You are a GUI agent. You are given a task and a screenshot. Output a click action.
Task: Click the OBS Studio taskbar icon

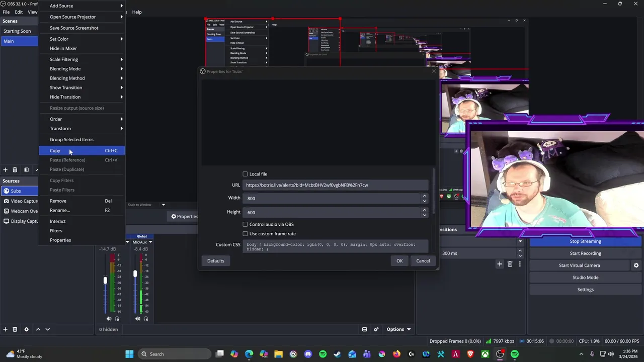coord(500,354)
